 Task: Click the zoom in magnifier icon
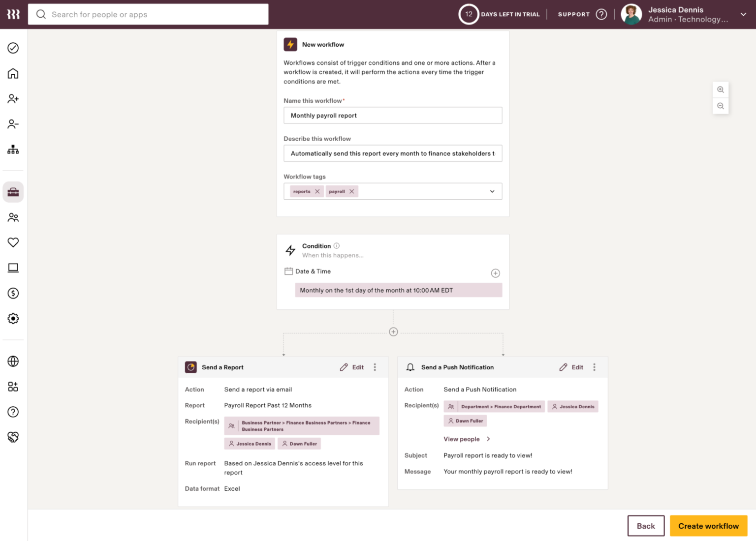[720, 90]
